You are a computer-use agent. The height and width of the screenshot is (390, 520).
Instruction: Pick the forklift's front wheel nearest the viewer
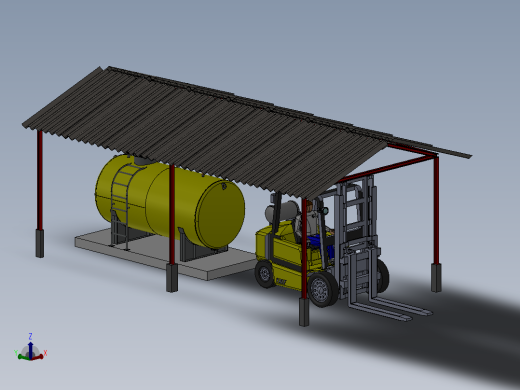(322, 289)
